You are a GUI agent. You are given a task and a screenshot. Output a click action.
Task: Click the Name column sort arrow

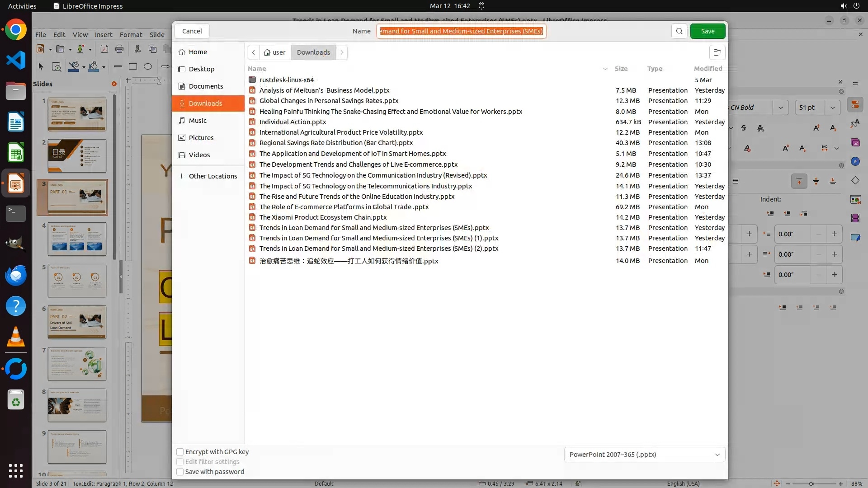(x=605, y=69)
